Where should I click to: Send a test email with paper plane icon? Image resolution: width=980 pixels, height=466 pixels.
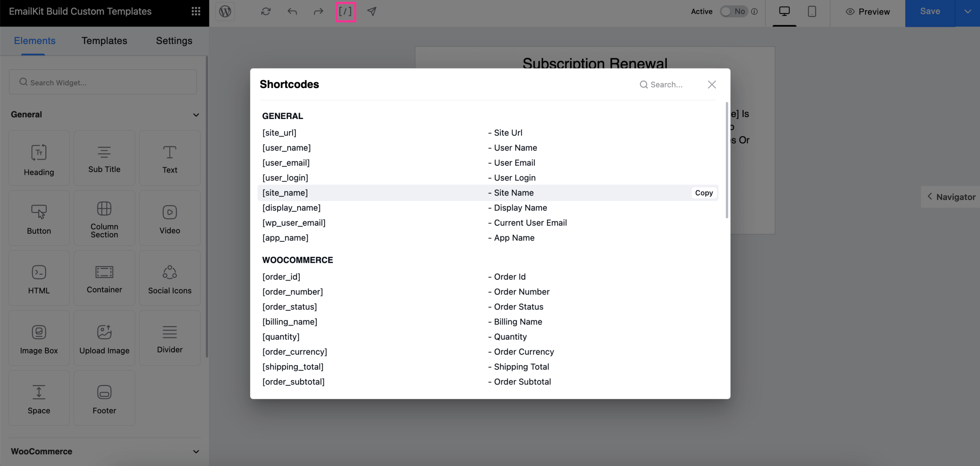pyautogui.click(x=372, y=11)
